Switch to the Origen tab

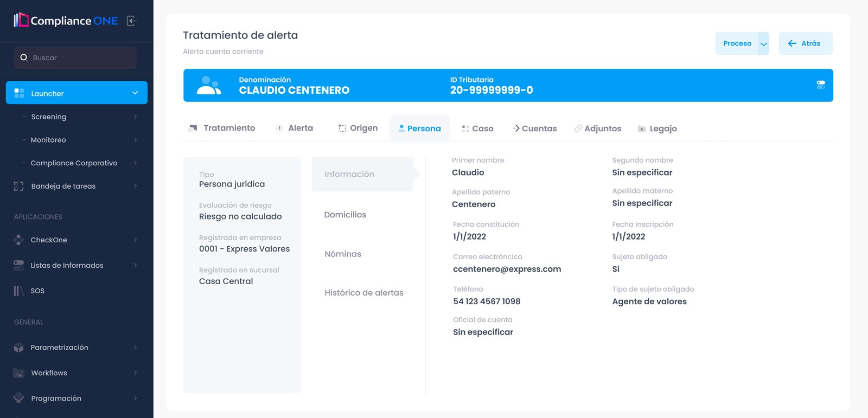click(358, 128)
